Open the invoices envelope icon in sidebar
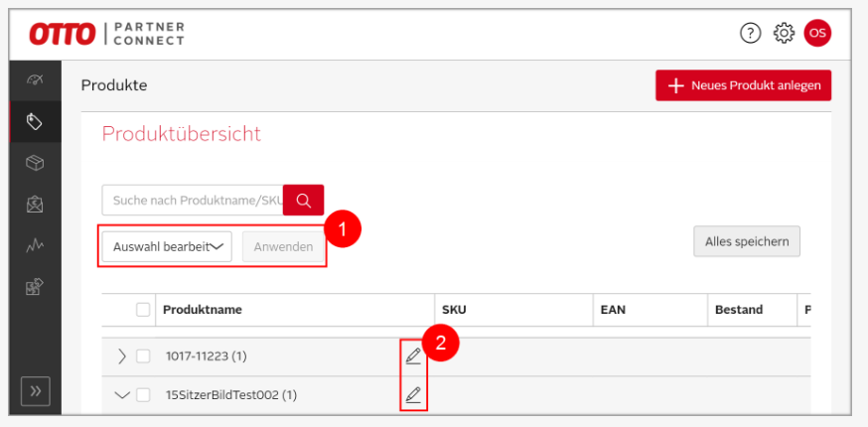This screenshot has height=427, width=868. click(35, 205)
